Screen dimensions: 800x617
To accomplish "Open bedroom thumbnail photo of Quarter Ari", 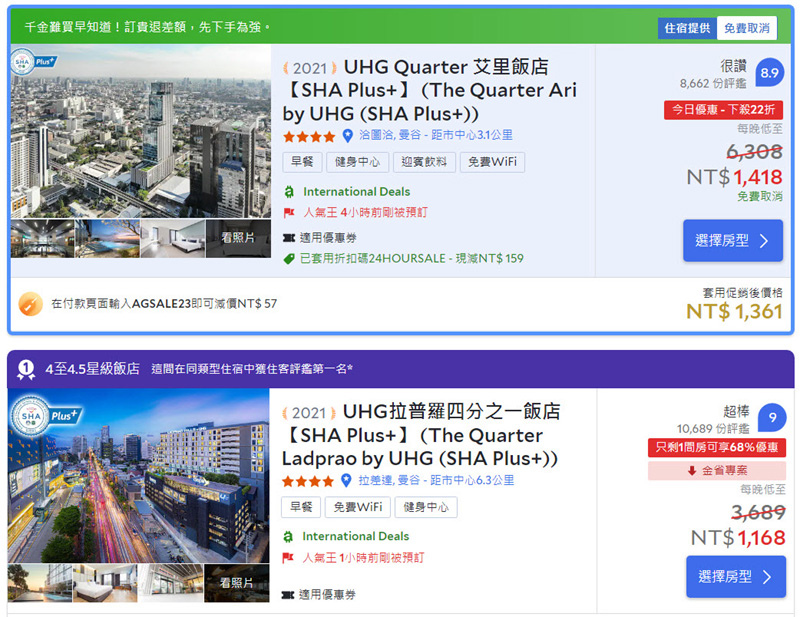I will [x=173, y=238].
